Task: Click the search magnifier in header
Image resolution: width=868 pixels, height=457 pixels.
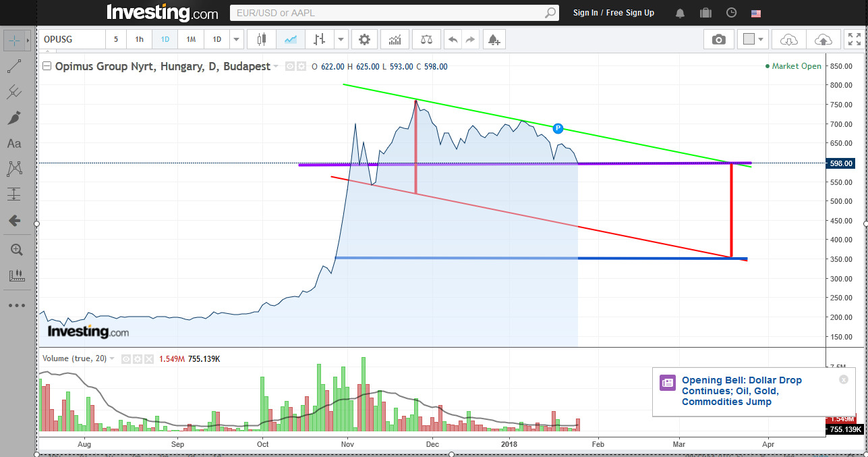Action: click(551, 13)
